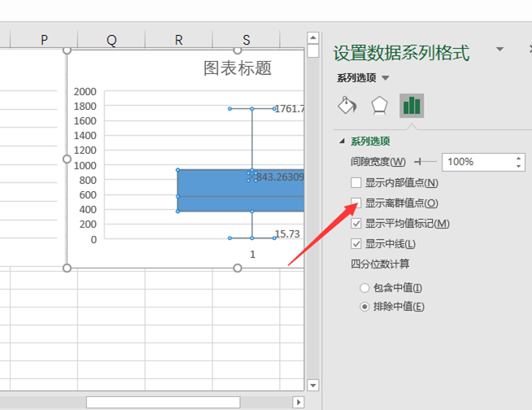Screen dimensions: 532x410
Task: Click the upper whisker cap line
Action: click(x=252, y=109)
